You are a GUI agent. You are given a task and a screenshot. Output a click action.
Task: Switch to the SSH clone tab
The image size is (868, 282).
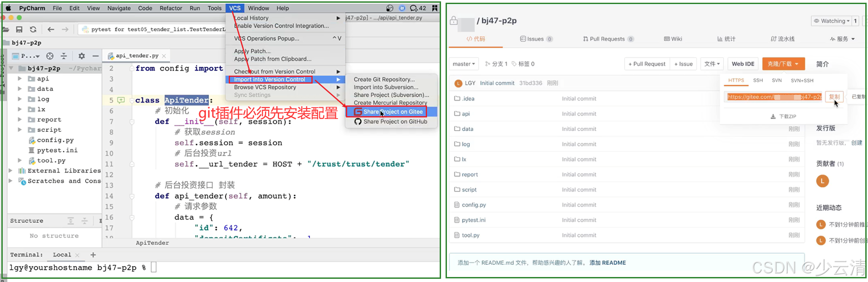[x=758, y=80]
